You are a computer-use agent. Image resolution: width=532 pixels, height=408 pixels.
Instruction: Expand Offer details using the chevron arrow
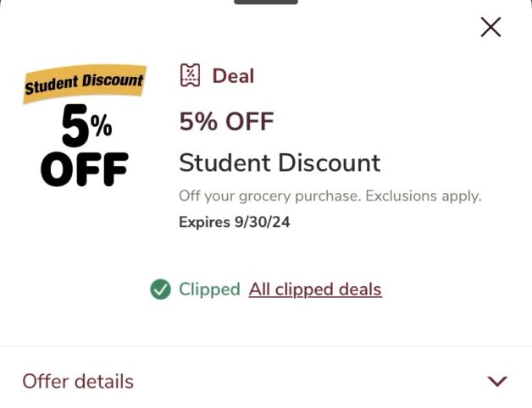tap(497, 381)
